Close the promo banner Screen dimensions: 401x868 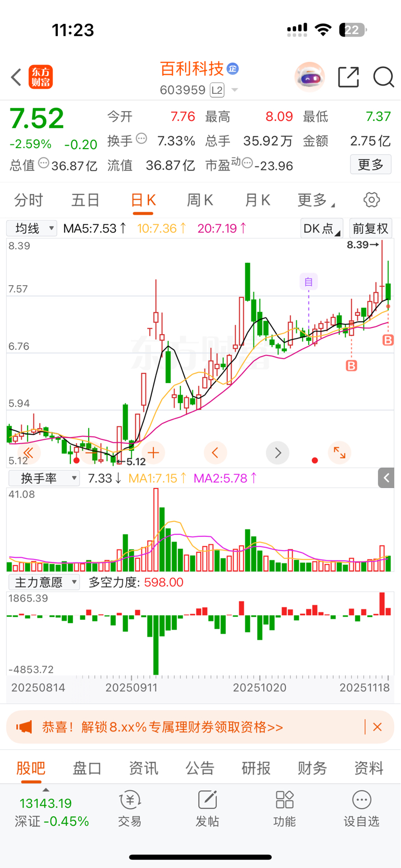[x=378, y=727]
